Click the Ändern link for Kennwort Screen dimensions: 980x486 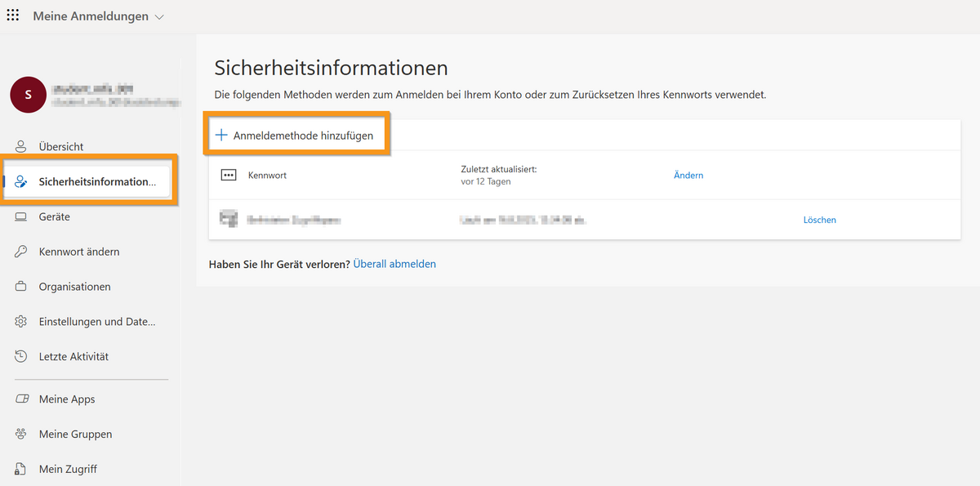click(x=688, y=176)
